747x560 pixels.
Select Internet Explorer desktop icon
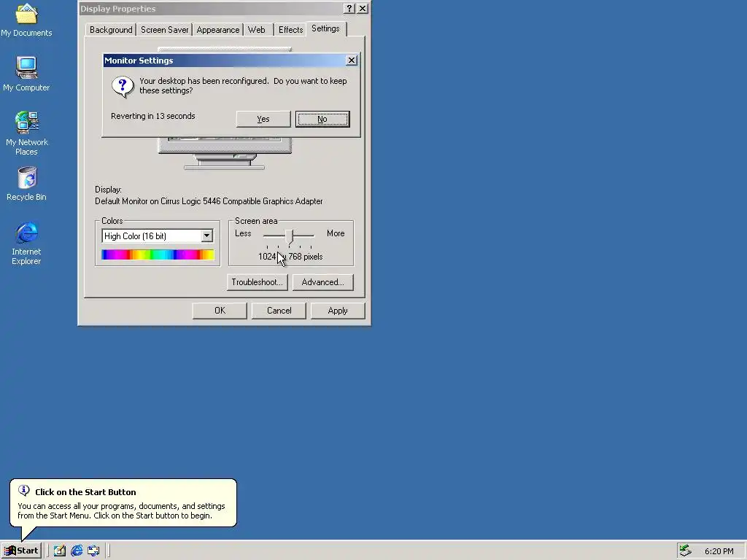[27, 243]
